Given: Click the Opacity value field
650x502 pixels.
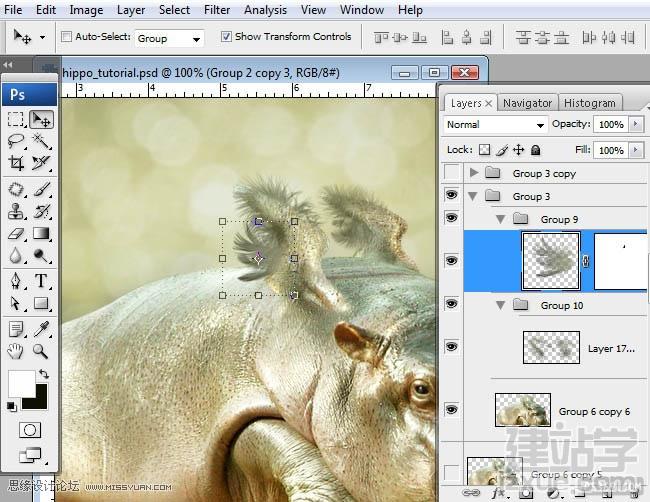Looking at the screenshot, I should (611, 124).
